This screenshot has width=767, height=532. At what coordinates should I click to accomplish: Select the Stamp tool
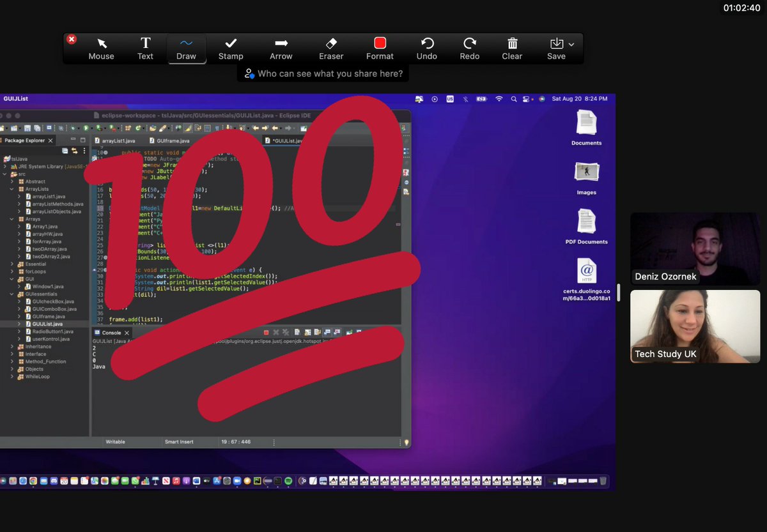tap(231, 48)
